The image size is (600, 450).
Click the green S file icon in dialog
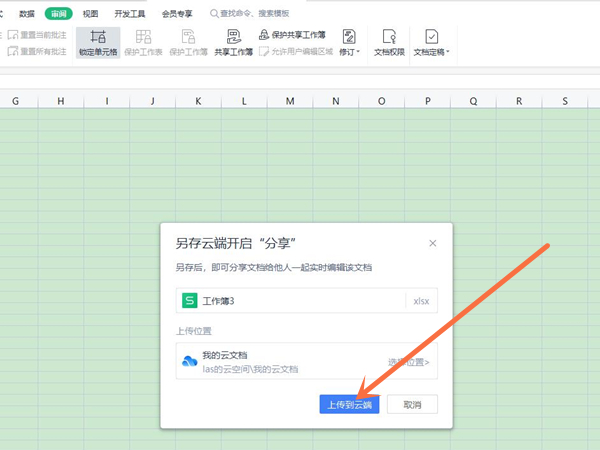click(188, 300)
